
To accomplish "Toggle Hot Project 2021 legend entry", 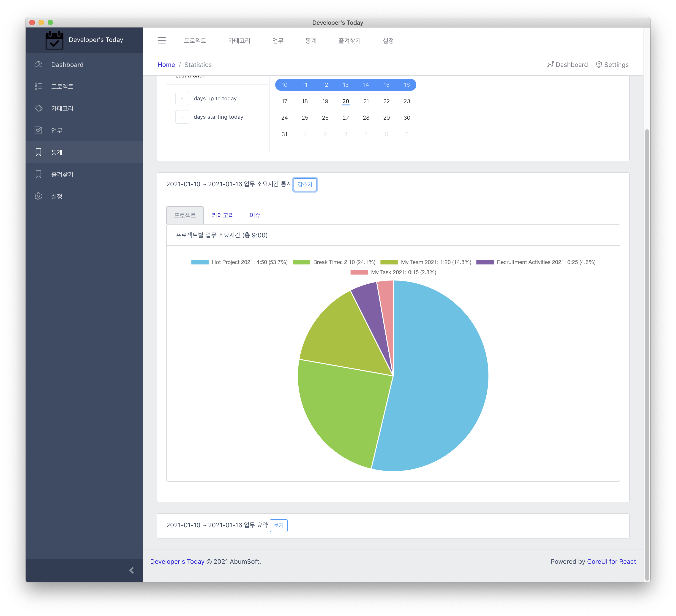I will point(239,262).
